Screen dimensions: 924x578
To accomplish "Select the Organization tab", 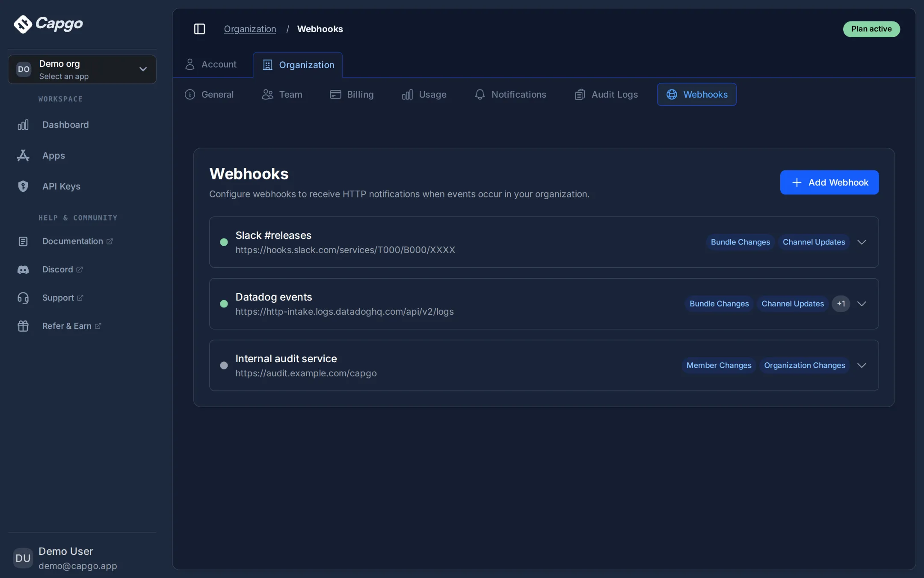I will (x=298, y=65).
